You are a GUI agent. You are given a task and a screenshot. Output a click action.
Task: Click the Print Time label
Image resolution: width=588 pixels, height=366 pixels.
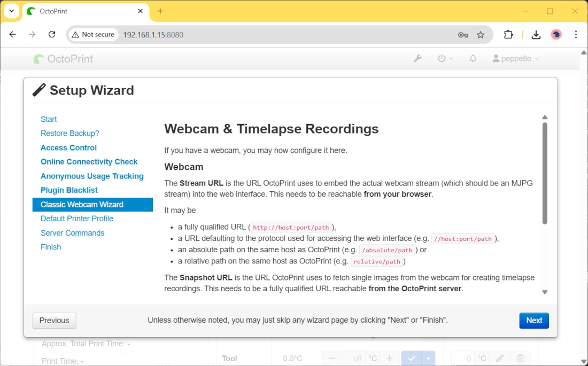60,361
